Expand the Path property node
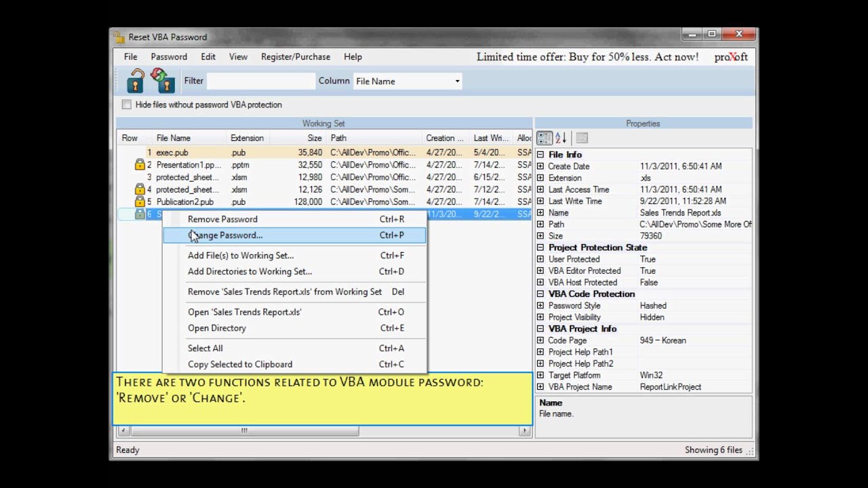The width and height of the screenshot is (868, 488). 540,224
